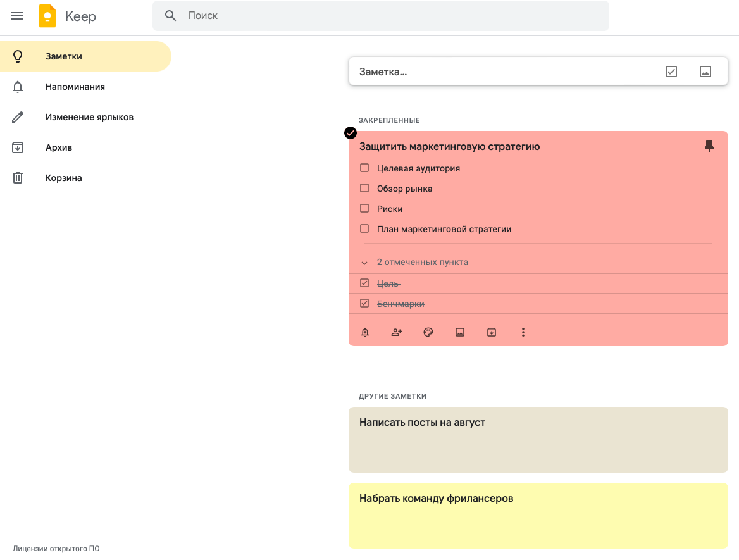Check the Целевая аудитория item
This screenshot has height=560, width=739.
coord(364,168)
